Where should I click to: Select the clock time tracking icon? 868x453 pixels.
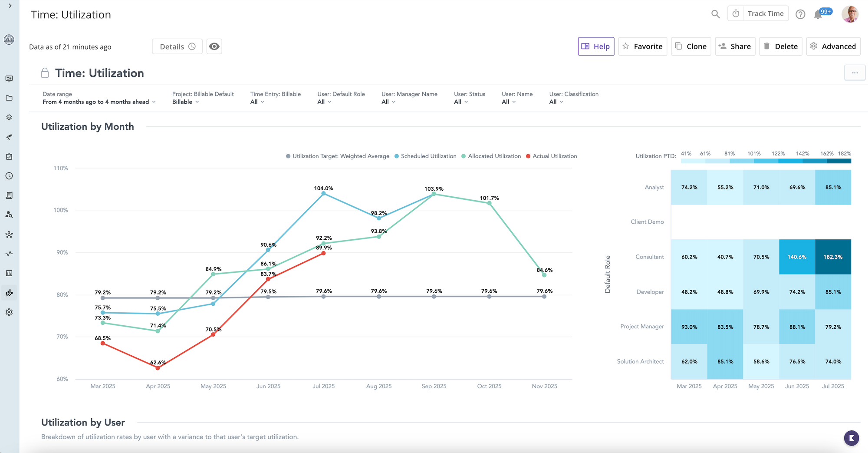[9, 176]
